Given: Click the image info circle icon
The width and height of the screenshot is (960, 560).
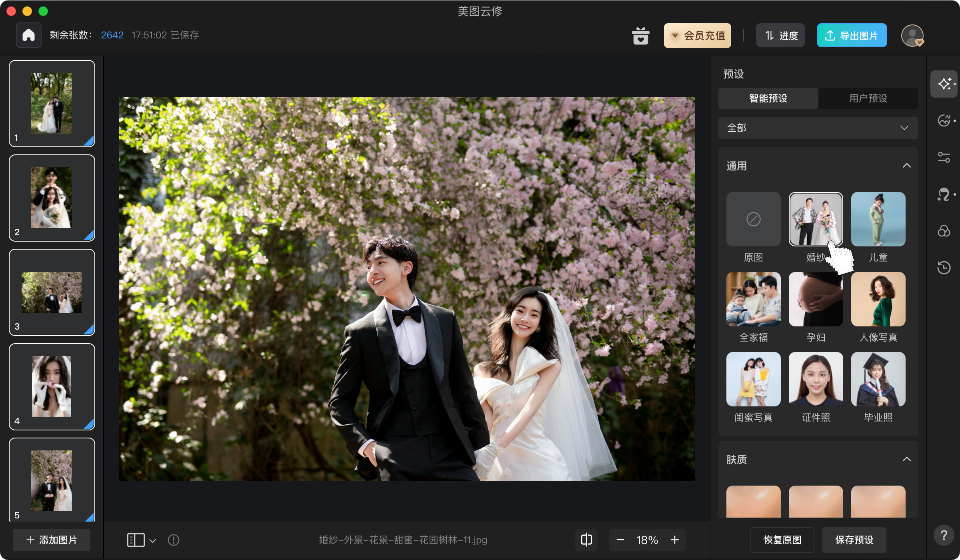Looking at the screenshot, I should tap(174, 540).
